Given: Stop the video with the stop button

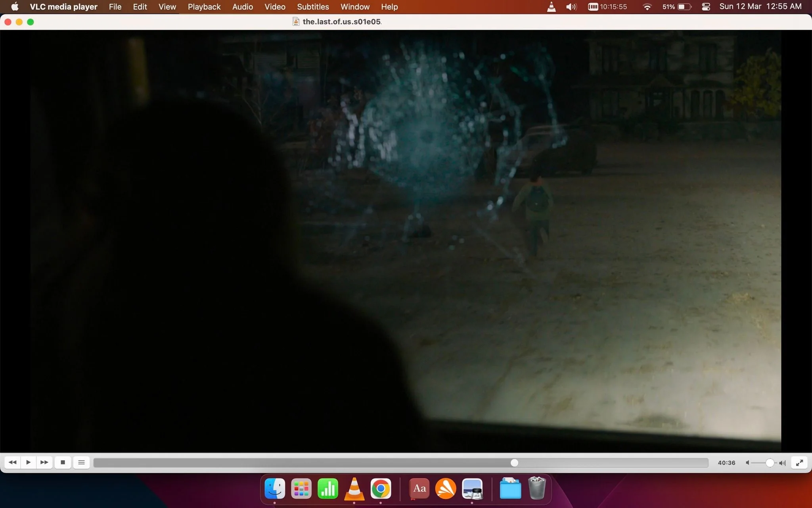Looking at the screenshot, I should coord(63,462).
